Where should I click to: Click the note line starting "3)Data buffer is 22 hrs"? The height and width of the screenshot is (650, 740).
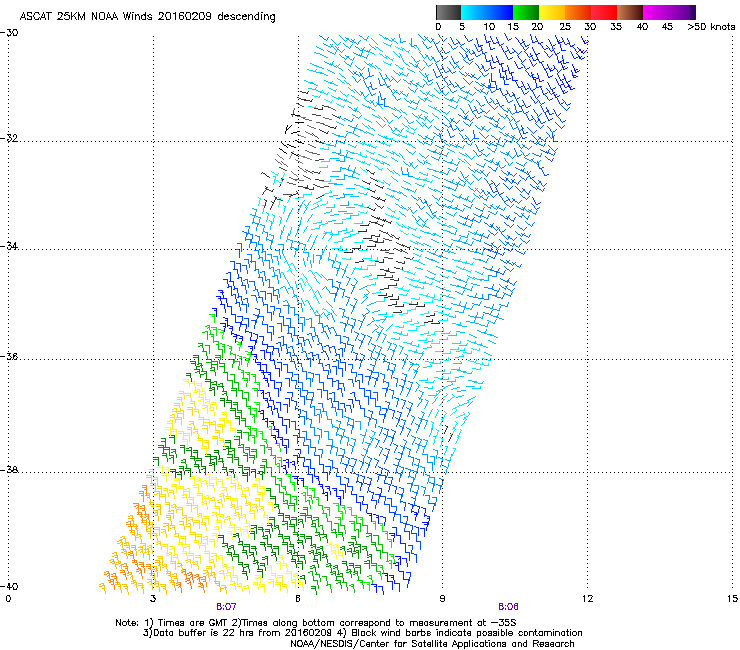(x=362, y=633)
